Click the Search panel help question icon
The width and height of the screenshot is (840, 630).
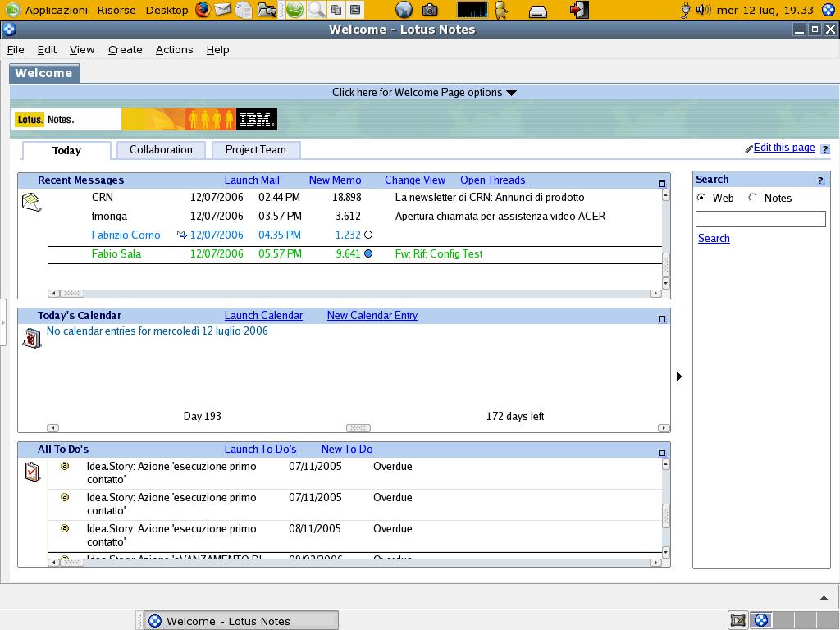tap(820, 180)
